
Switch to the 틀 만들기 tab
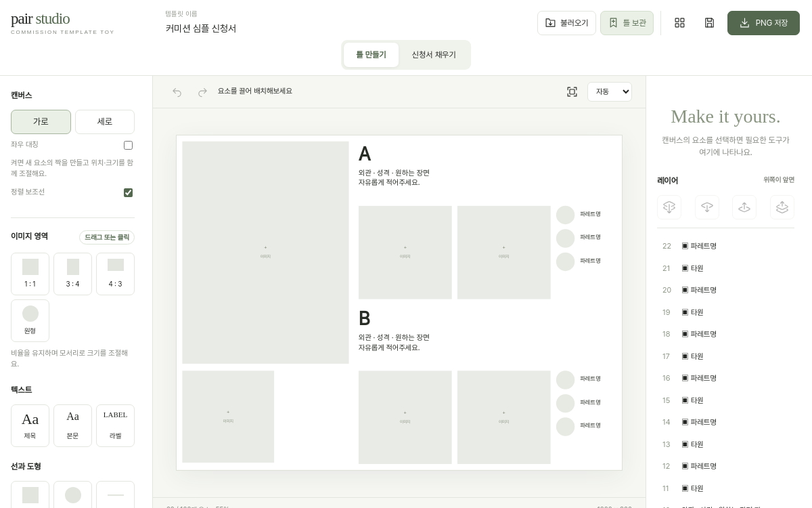point(371,55)
